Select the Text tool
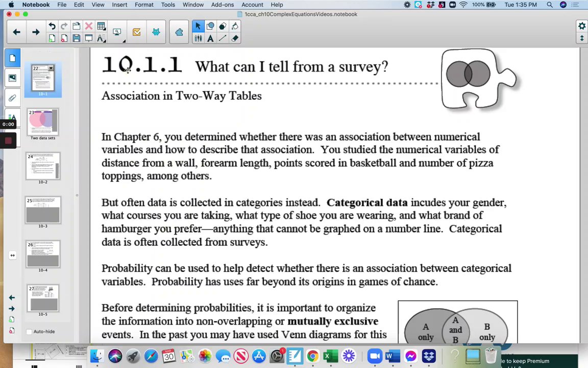 (x=210, y=38)
